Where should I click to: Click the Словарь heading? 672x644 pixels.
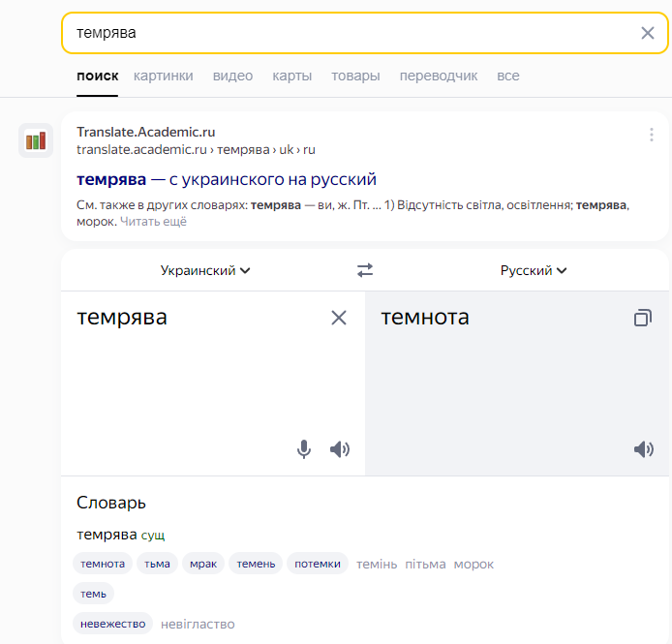point(111,503)
